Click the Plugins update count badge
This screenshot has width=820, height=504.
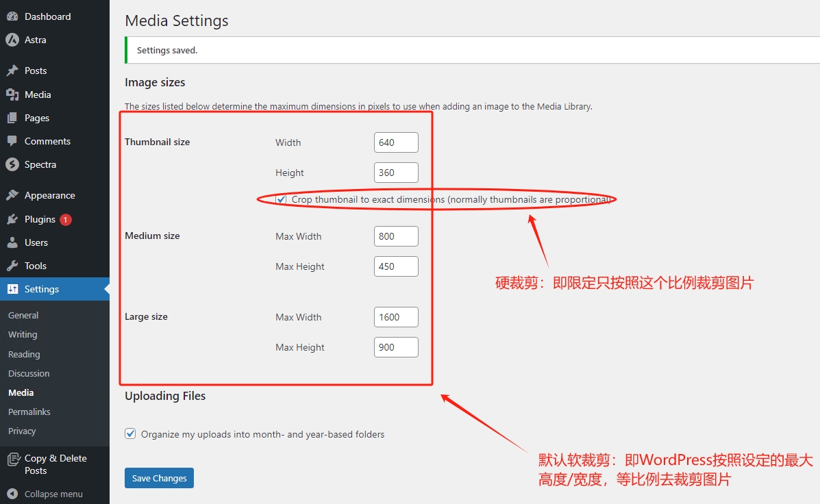65,220
